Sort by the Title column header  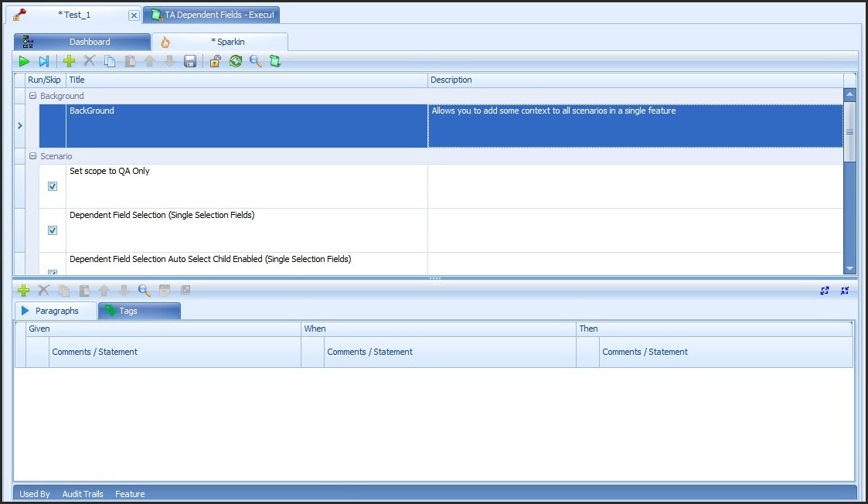coord(247,80)
